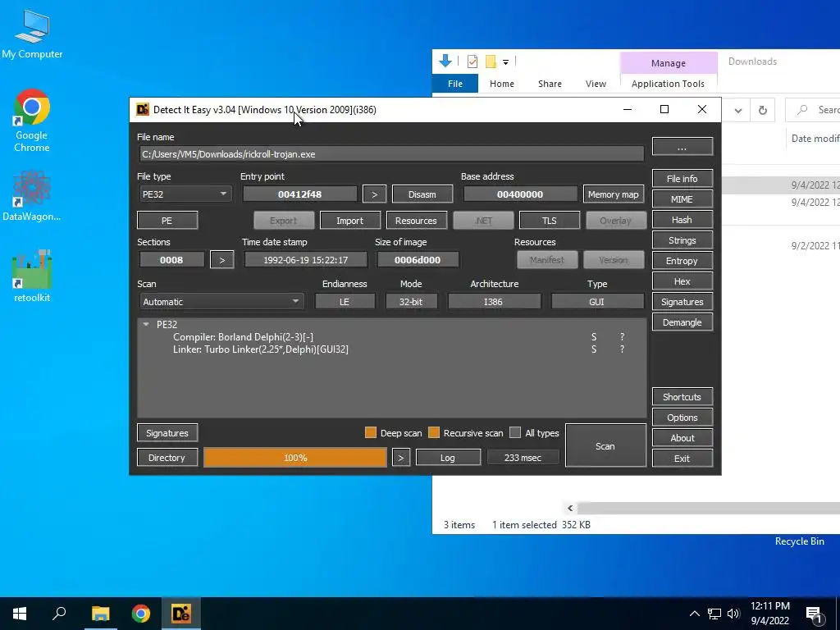This screenshot has height=630, width=840.
Task: Toggle the Recursive scan checkbox
Action: (434, 433)
